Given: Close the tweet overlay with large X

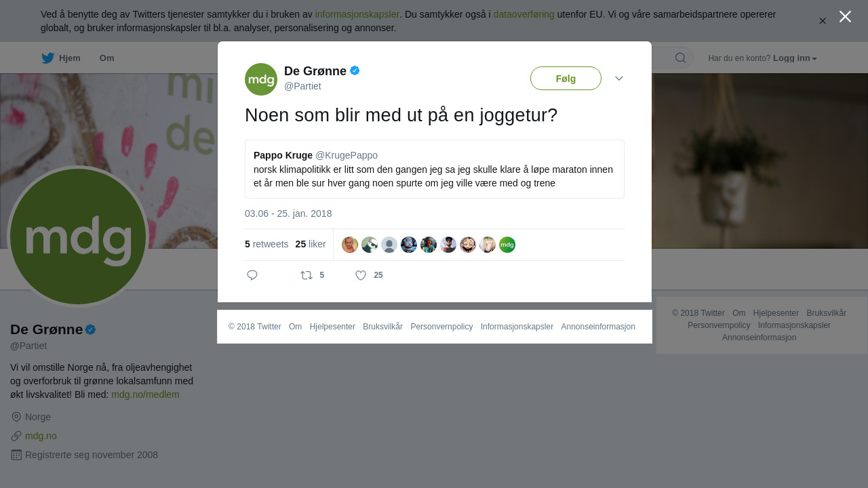Looking at the screenshot, I should coord(845,16).
